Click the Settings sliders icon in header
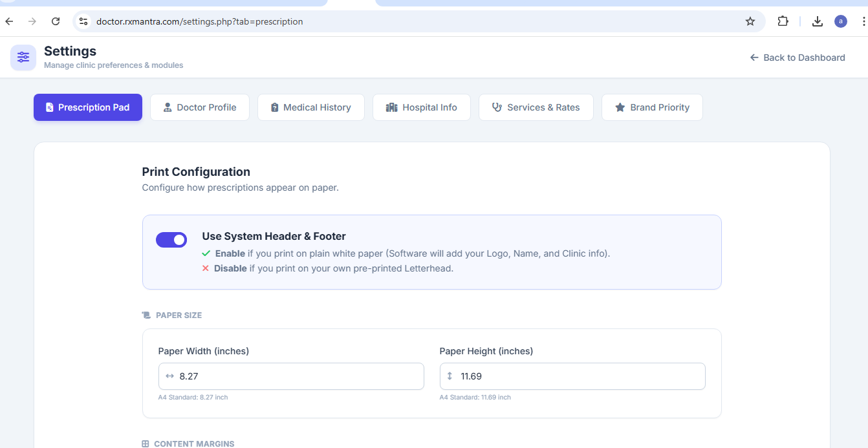 (x=23, y=58)
